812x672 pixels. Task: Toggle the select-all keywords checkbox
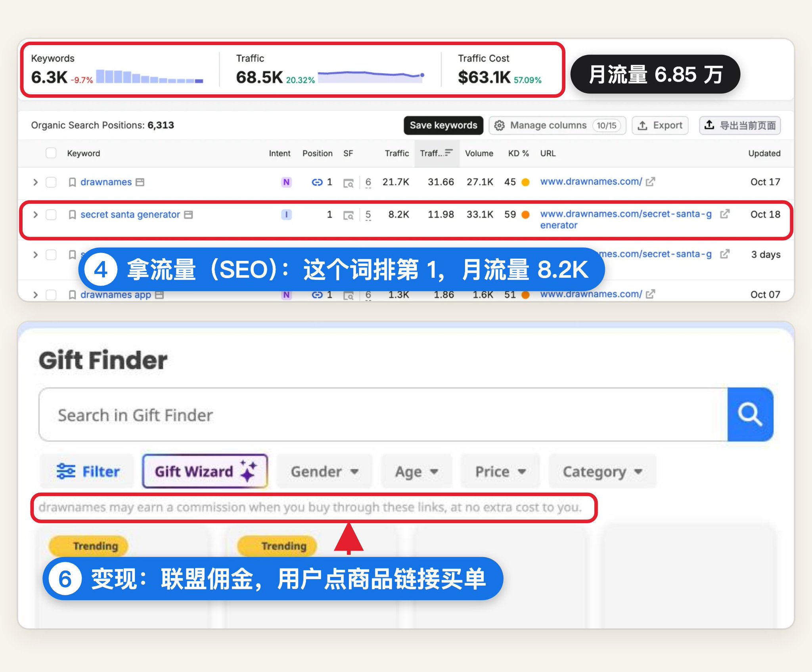[x=51, y=153]
